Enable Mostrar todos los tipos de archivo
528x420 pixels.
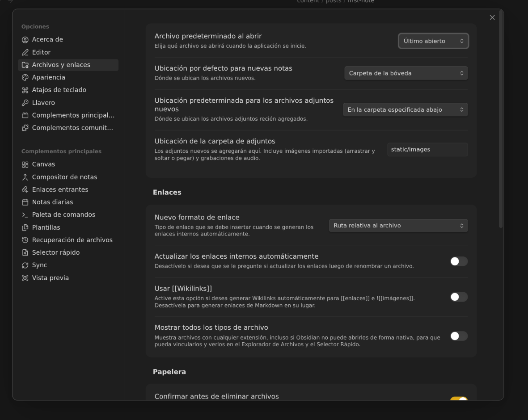[458, 336]
